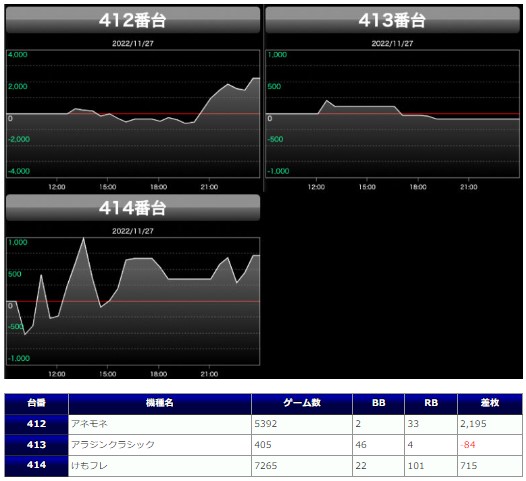
Task: Click the 4,000 axis label on 412 chart
Action: pyautogui.click(x=18, y=55)
